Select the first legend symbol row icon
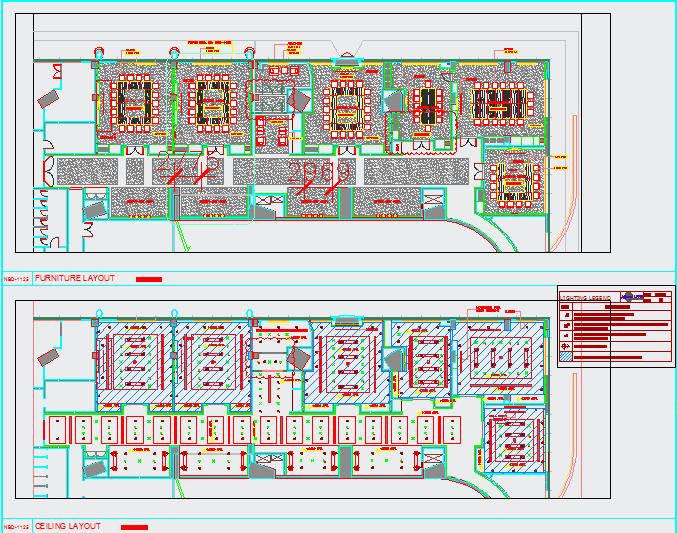Viewport: 677px width, 533px height. (567, 315)
